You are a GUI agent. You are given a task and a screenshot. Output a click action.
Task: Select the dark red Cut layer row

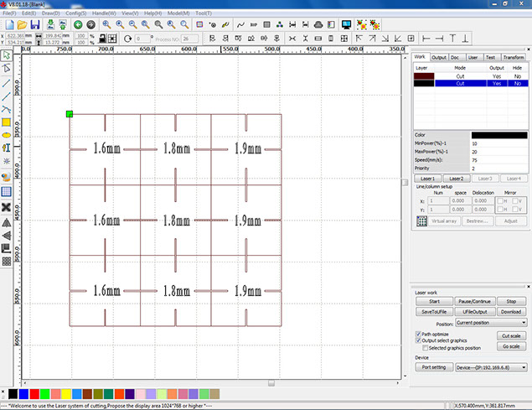click(471, 76)
